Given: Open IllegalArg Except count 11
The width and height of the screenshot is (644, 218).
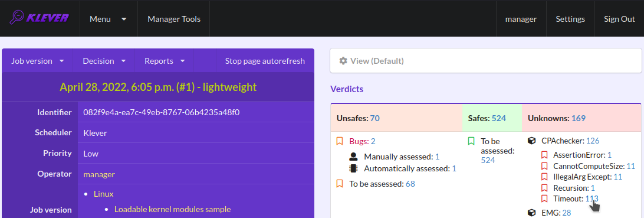Looking at the screenshot, I should pyautogui.click(x=617, y=177).
